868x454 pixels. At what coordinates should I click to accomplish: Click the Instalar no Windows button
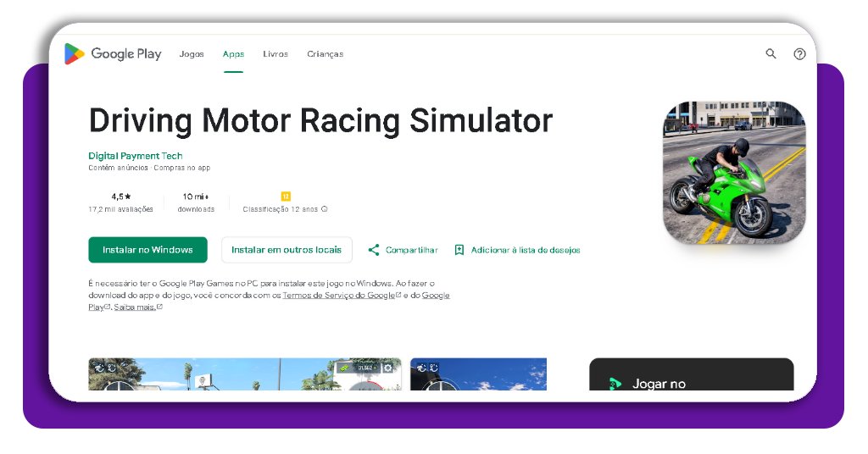(147, 250)
